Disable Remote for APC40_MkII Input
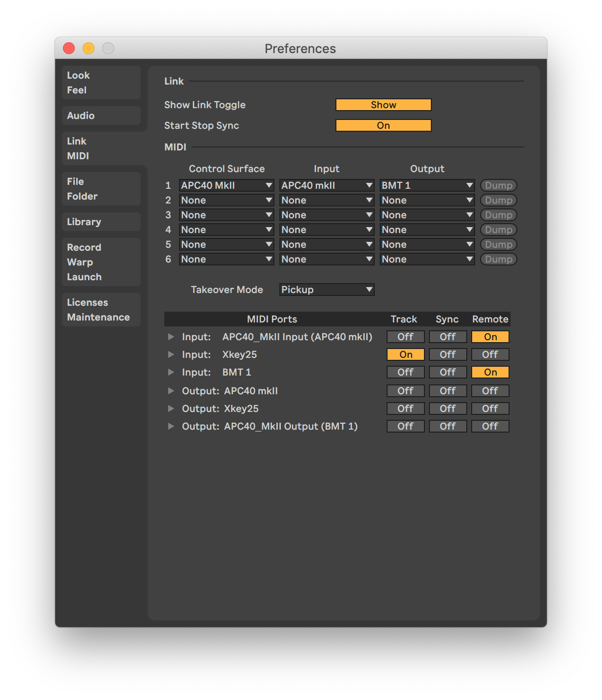Viewport: 602px width, 700px height. 490,337
